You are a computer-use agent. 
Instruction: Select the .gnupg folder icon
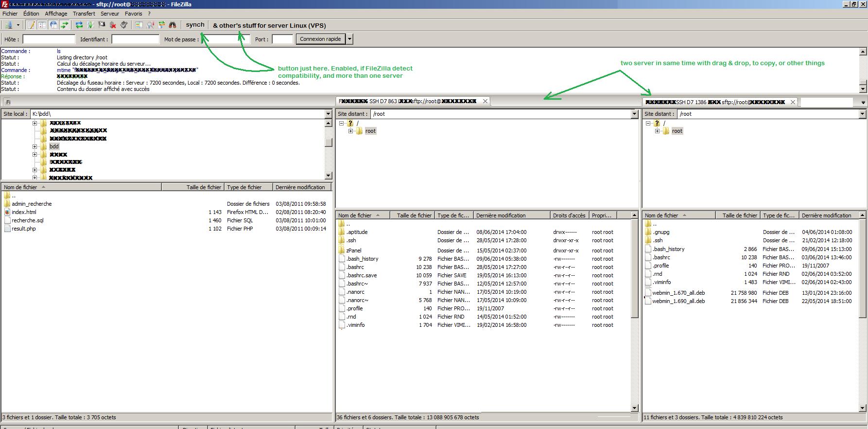[x=648, y=232]
